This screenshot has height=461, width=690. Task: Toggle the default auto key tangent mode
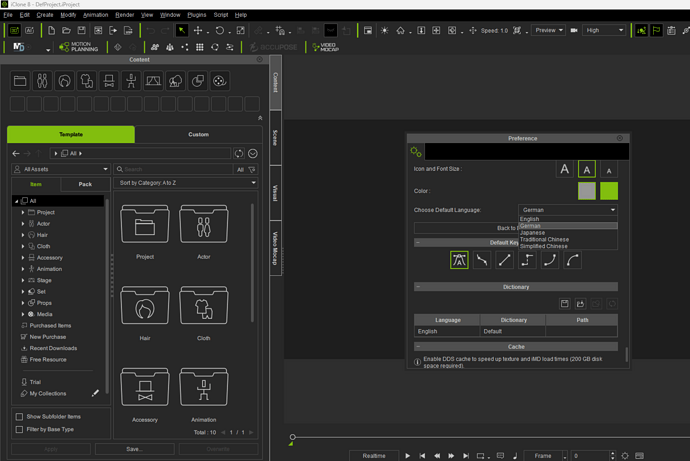tap(459, 260)
